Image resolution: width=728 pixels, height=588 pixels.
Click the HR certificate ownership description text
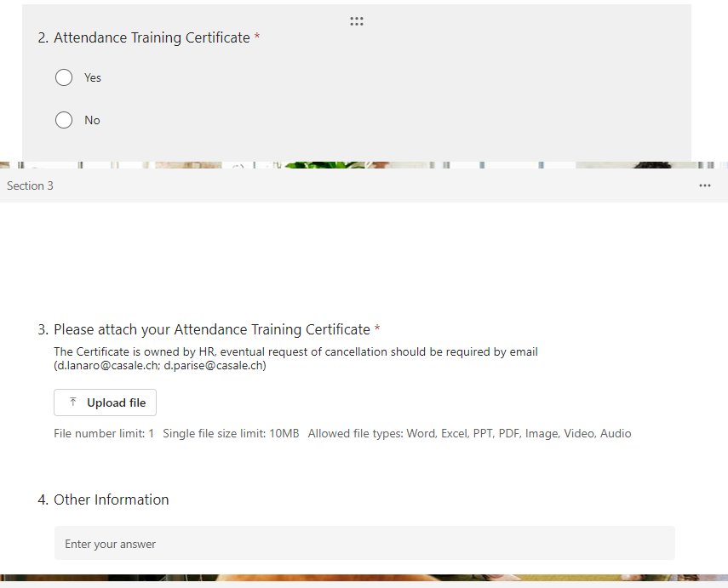pos(295,351)
